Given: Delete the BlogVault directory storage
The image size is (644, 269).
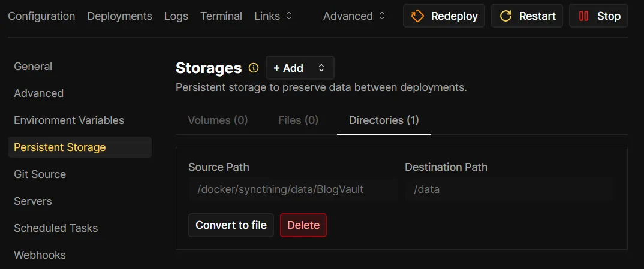Looking at the screenshot, I should [x=303, y=225].
